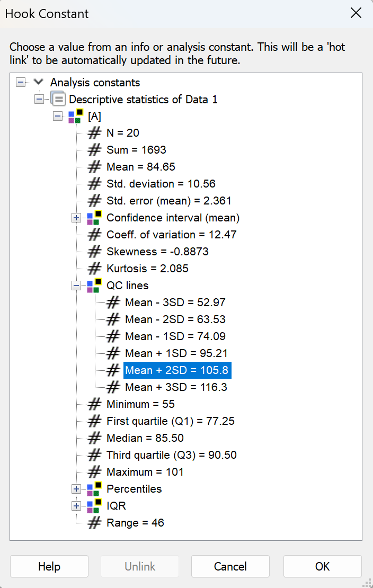The height and width of the screenshot is (588, 373).
Task: Click the colored squares icon beside [A]
Action: [76, 116]
